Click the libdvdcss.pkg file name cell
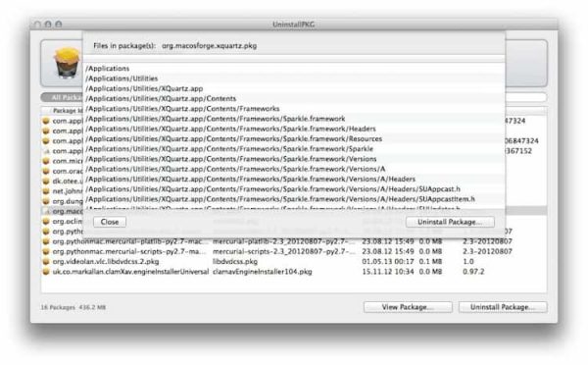The image size is (588, 365). [x=235, y=262]
